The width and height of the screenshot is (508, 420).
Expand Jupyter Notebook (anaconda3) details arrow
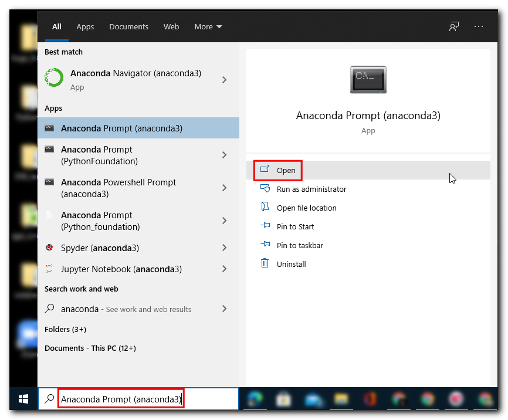pyautogui.click(x=224, y=269)
